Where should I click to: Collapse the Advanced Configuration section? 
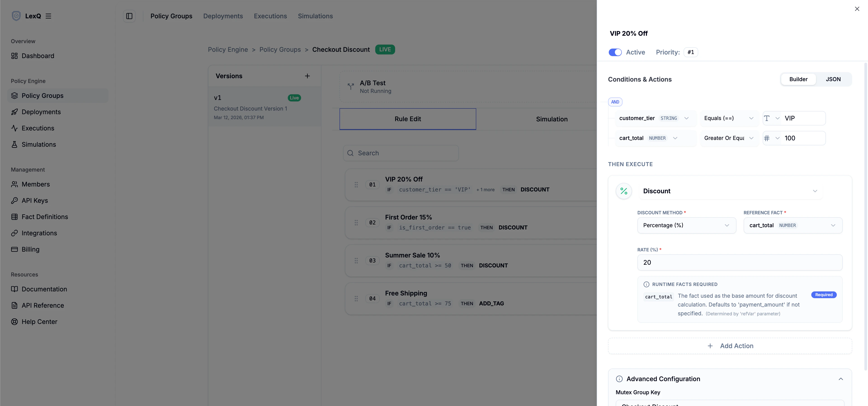(x=840, y=379)
